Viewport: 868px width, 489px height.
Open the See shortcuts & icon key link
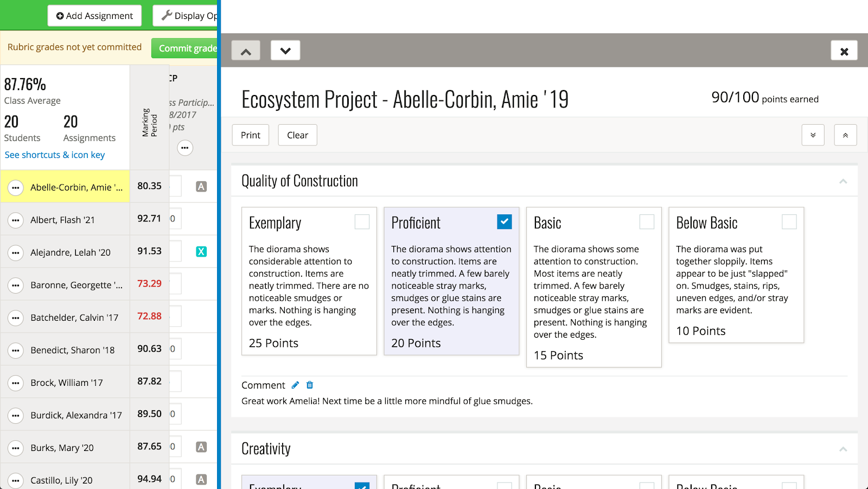[55, 155]
